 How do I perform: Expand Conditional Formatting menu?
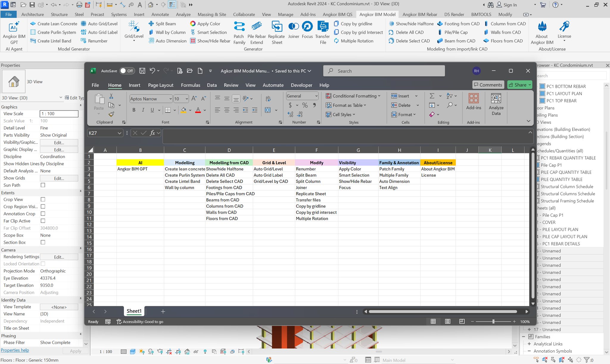coord(353,96)
